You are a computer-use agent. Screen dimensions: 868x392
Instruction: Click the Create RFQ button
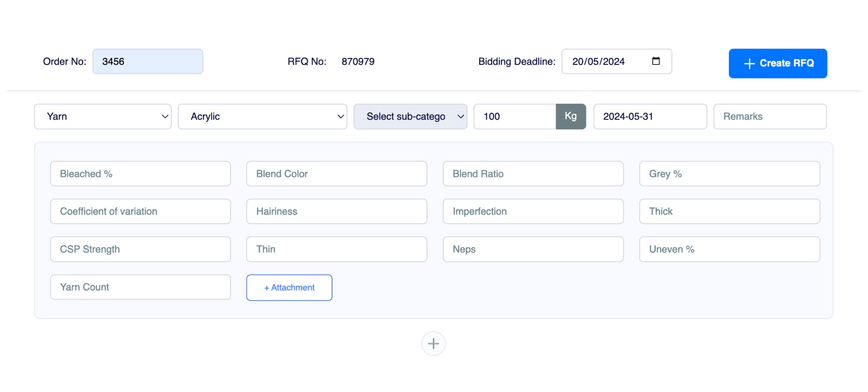click(x=778, y=63)
